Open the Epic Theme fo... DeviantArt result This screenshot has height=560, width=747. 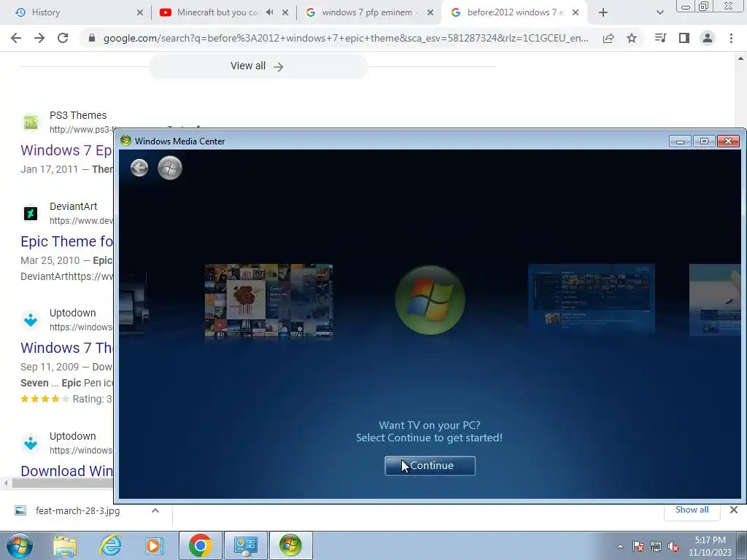pyautogui.click(x=66, y=241)
